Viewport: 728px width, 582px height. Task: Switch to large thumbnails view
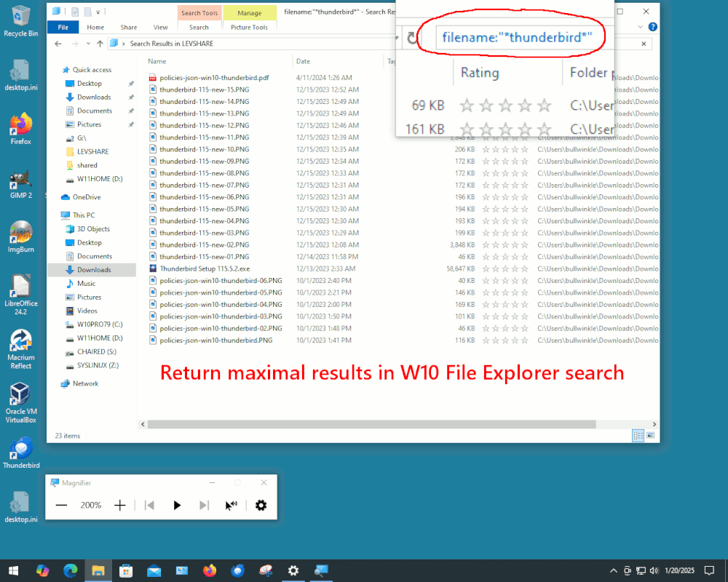pos(650,435)
